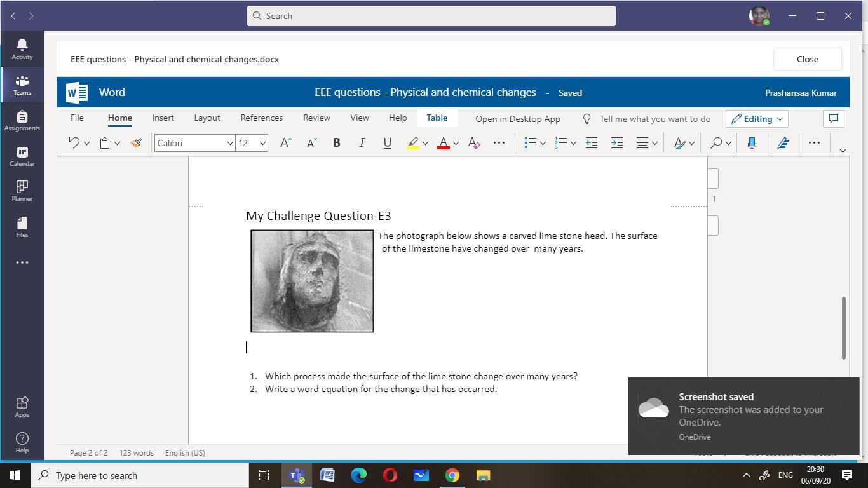Change proofing language English (US)

point(185,453)
